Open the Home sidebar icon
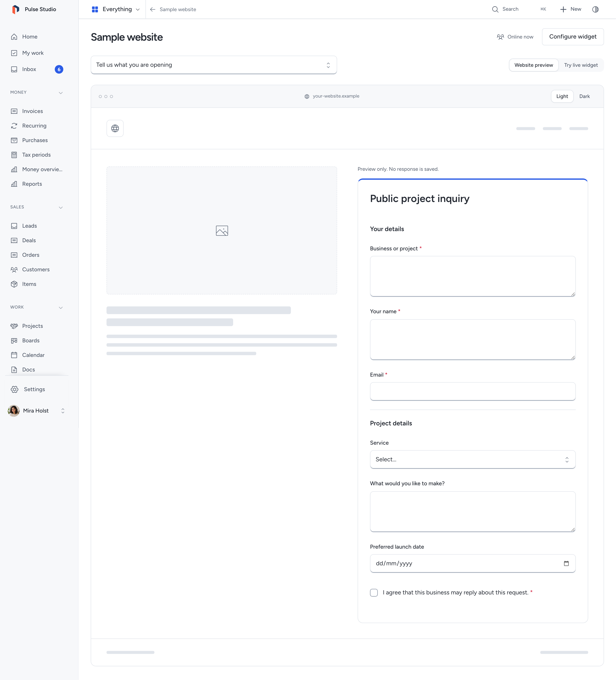616x680 pixels. (x=14, y=37)
